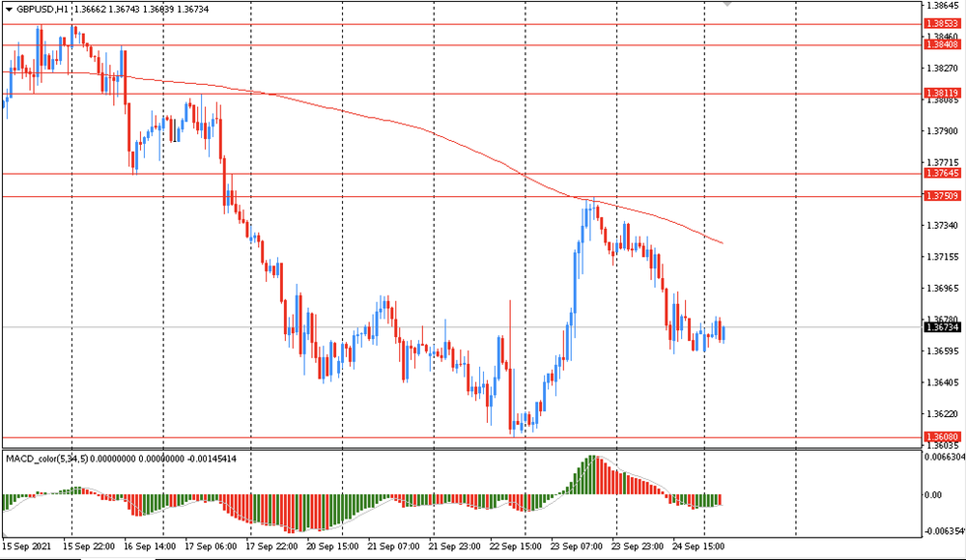Click the 1.38270 price axis value

click(x=943, y=69)
